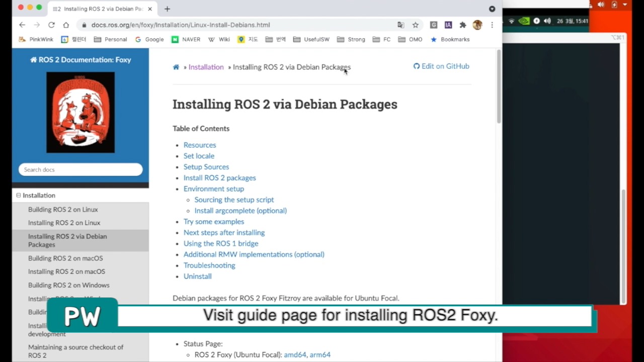Jump to Additional RMW implementations (optional)

[x=254, y=254]
